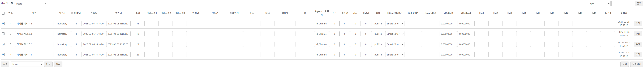
Task: Click the 복사 copy button
Action: pos(58,64)
